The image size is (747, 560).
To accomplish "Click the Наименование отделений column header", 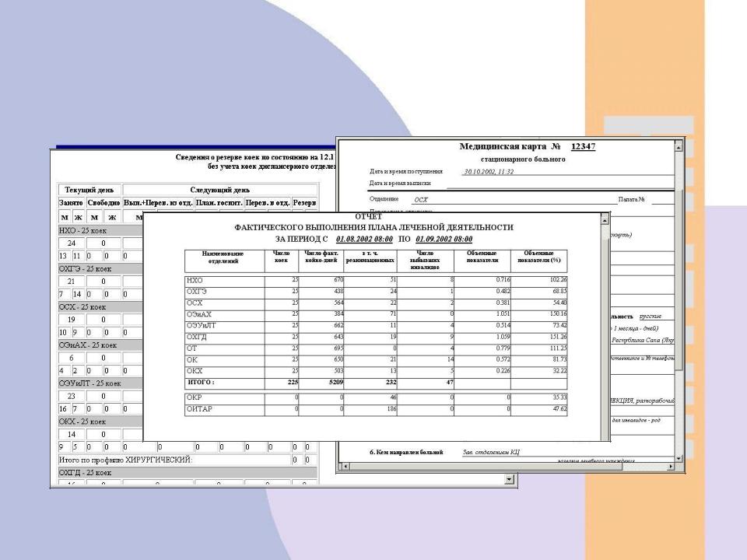I will [x=223, y=258].
